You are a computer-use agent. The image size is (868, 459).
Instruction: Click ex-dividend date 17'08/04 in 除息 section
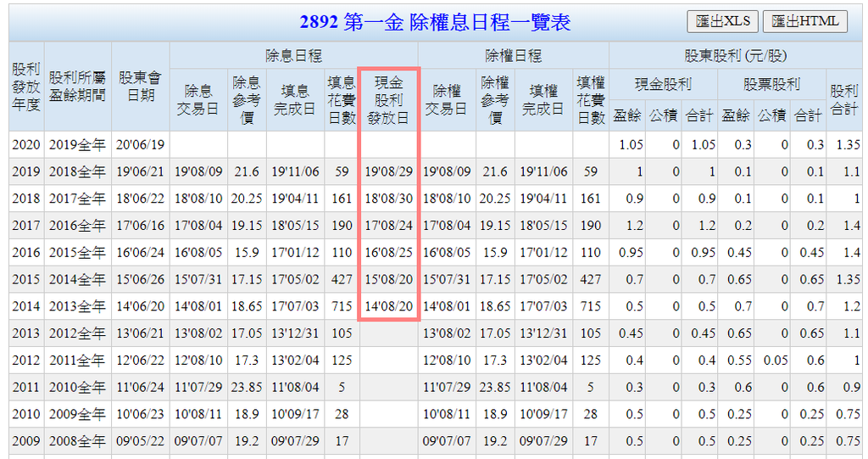[198, 226]
